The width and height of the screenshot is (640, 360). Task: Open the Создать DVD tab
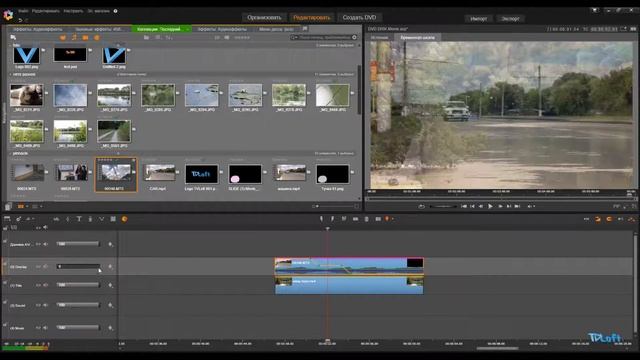359,18
